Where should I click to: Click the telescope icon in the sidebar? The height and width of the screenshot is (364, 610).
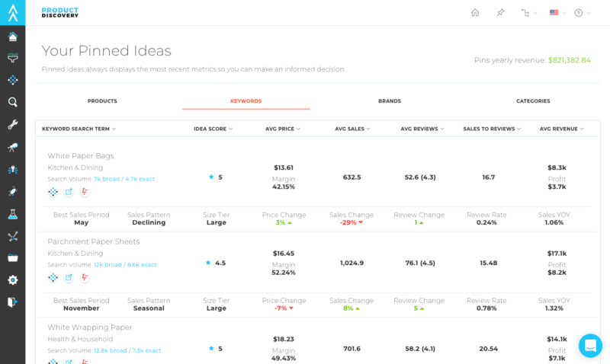[x=13, y=146]
